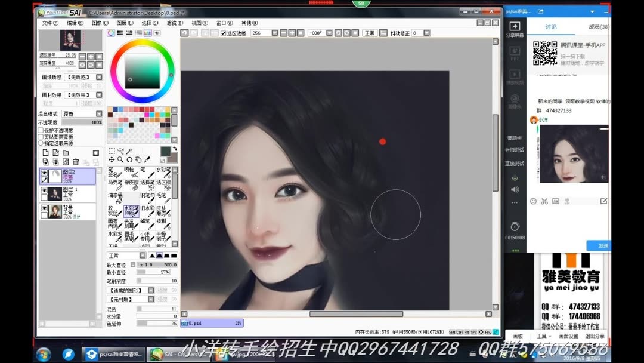Select the selection pen (选择笔) tool
The width and height of the screenshot is (644, 363).
click(147, 184)
